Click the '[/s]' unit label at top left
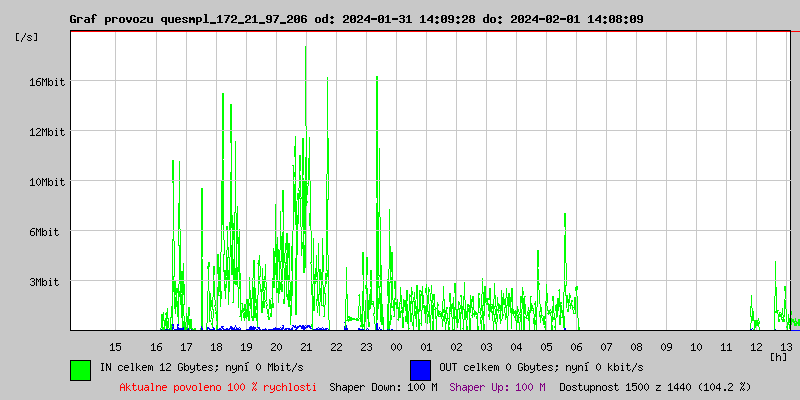This screenshot has height=400, width=800. [x=28, y=37]
